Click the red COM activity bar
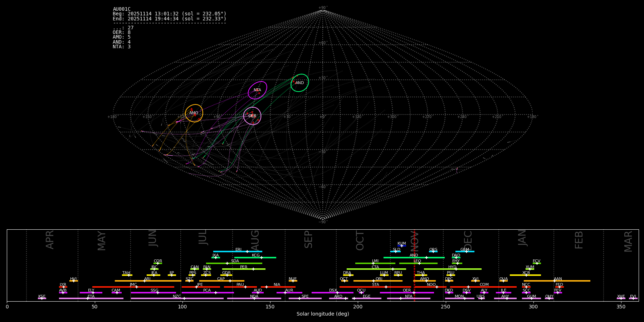Viewport: 644px width, 322px height. [483, 287]
